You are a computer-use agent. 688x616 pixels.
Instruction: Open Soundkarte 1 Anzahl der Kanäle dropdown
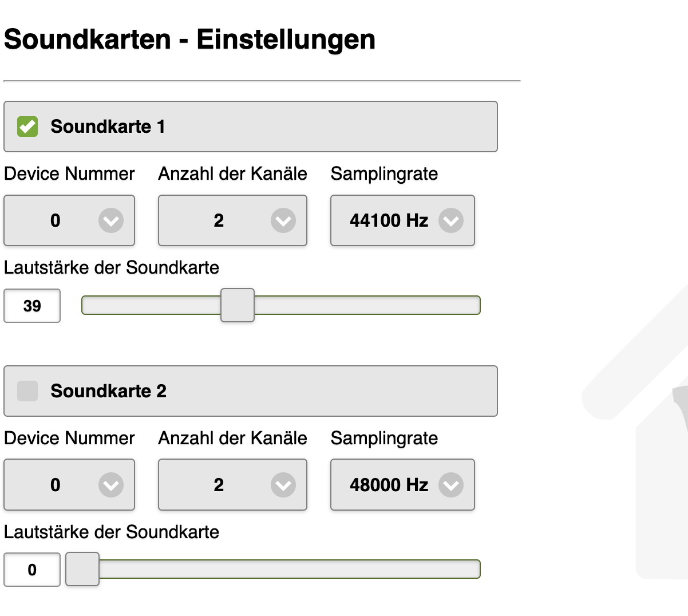[x=232, y=220]
